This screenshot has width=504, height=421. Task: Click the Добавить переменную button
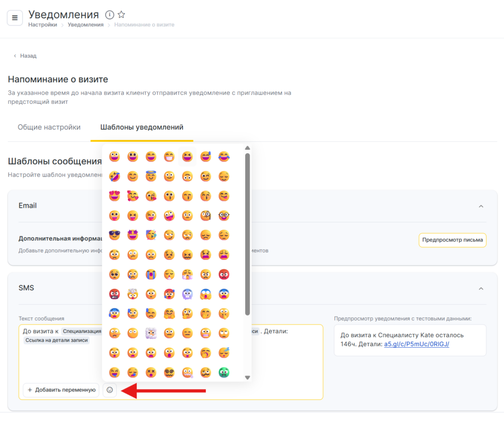tap(61, 390)
